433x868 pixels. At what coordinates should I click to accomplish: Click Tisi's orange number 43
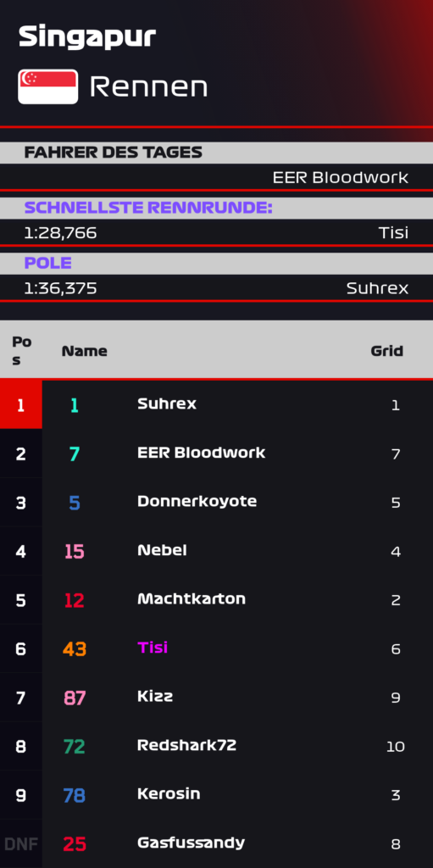click(75, 649)
